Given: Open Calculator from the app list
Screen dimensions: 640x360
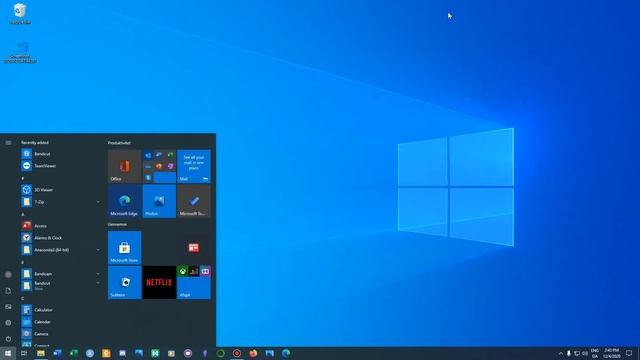Looking at the screenshot, I should click(x=61, y=310).
